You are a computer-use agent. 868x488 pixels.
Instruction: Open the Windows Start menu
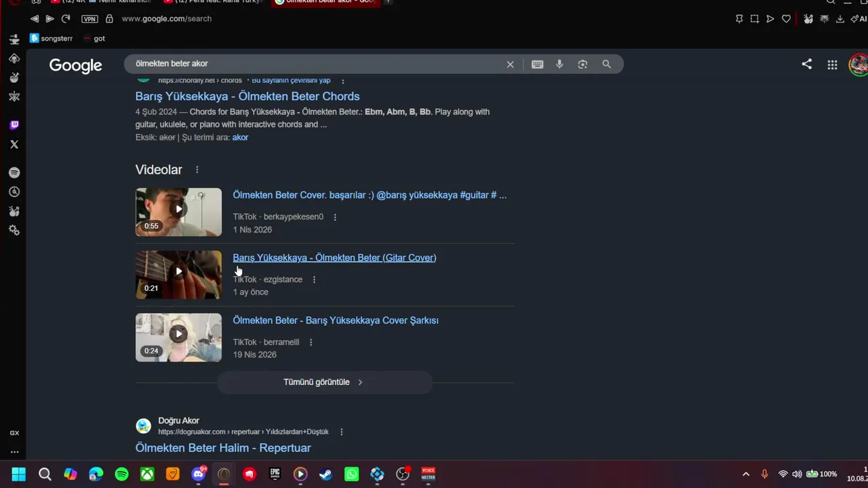click(x=19, y=474)
